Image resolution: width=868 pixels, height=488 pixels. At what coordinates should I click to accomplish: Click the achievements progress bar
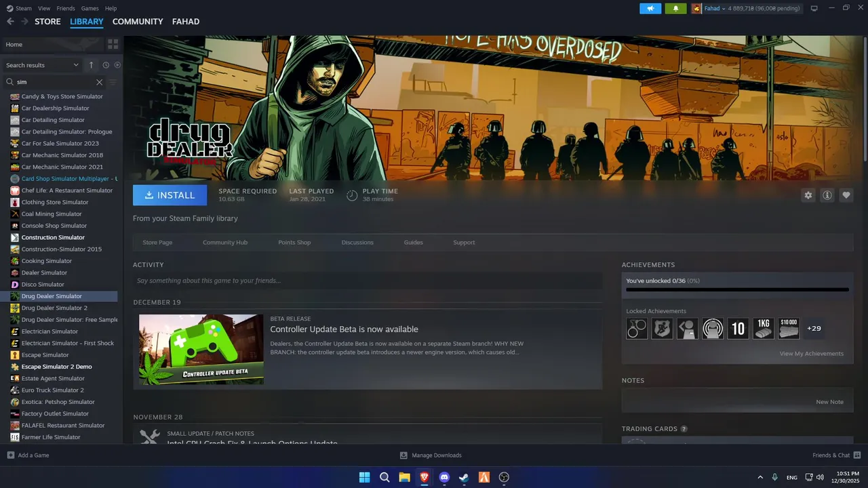point(737,289)
